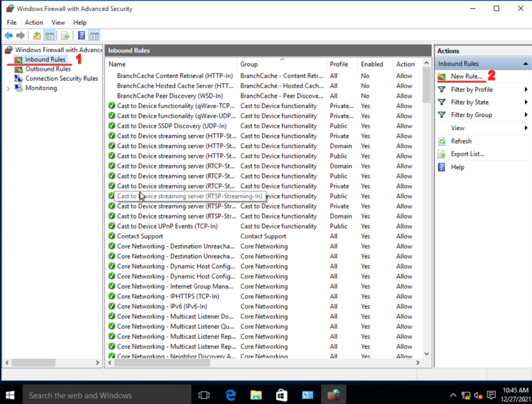532x404 pixels.
Task: Click the rules list vertical scrollbar thumb
Action: 427,85
